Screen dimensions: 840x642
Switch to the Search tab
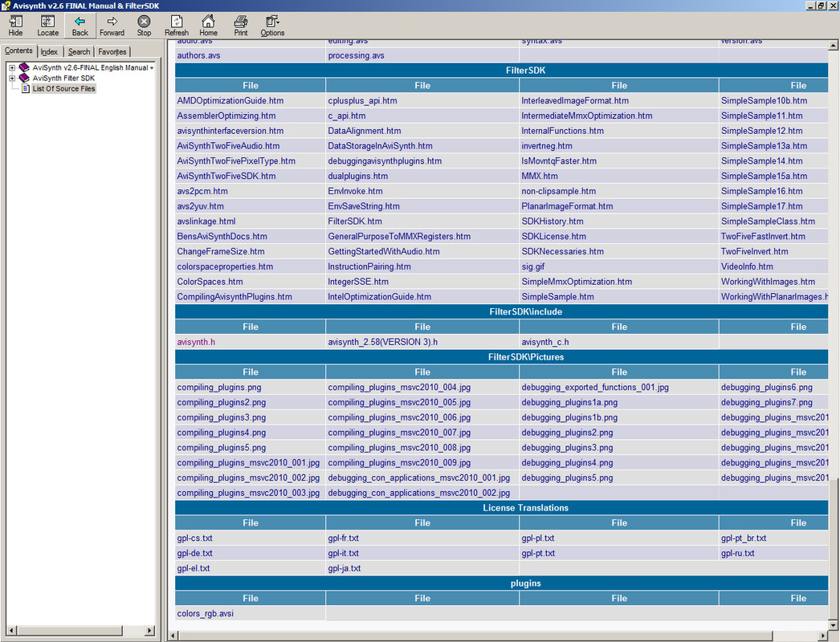pos(80,52)
